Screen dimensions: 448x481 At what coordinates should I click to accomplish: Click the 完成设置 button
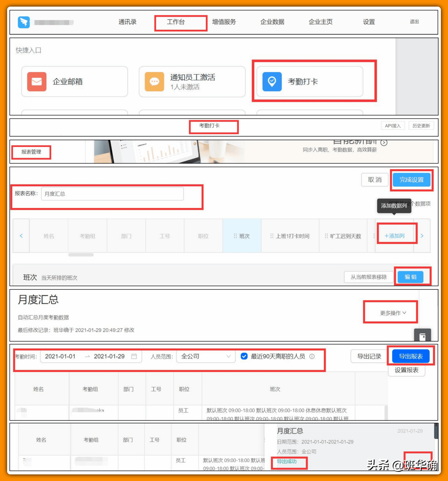click(x=411, y=180)
